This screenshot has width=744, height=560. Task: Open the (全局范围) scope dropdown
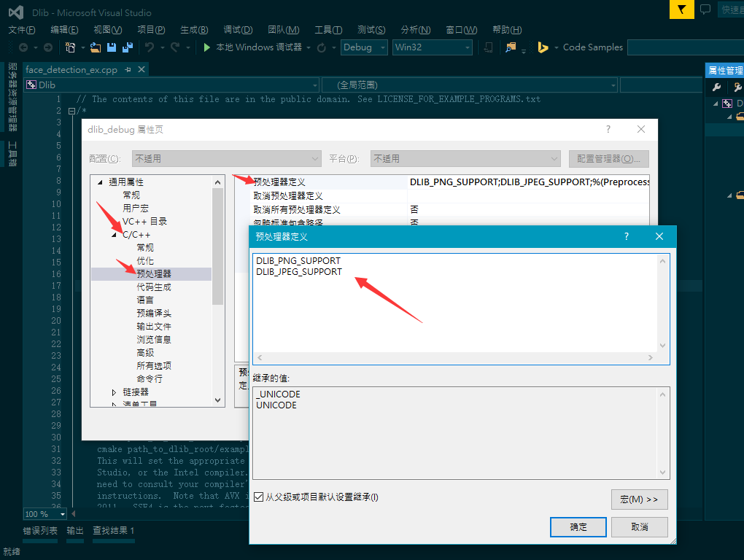click(x=469, y=85)
